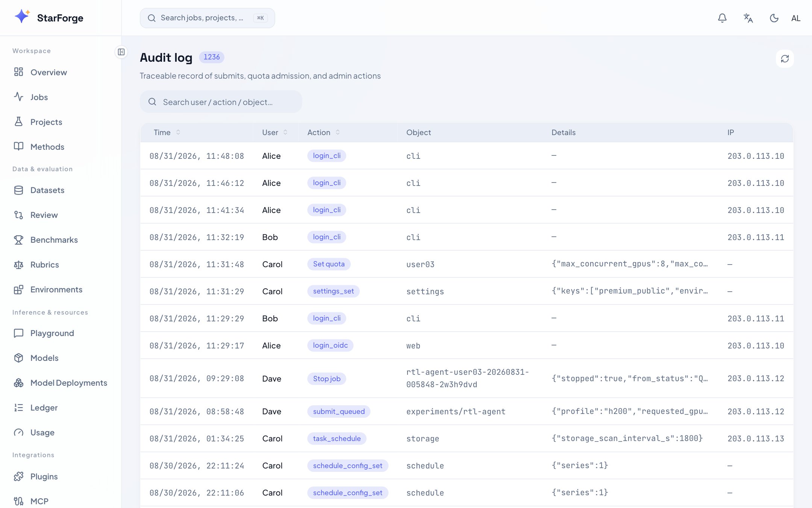Click the submit_queued action tag

339,411
